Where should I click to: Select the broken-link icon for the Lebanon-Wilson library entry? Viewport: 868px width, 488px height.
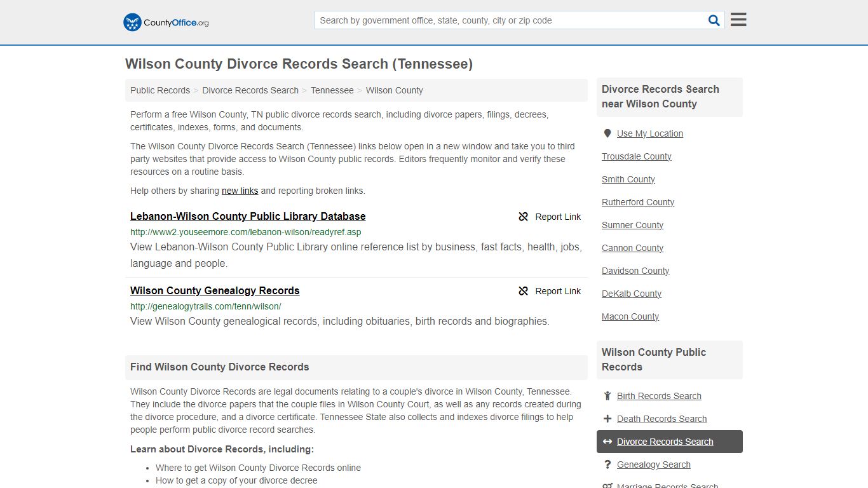coord(524,217)
